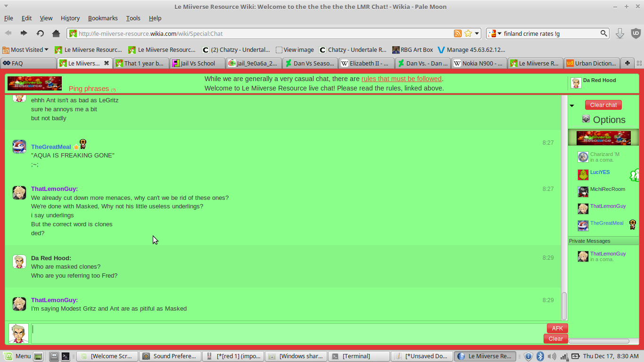This screenshot has height=362, width=644.
Task: Open the uBlock Origin shield icon
Action: tap(636, 33)
